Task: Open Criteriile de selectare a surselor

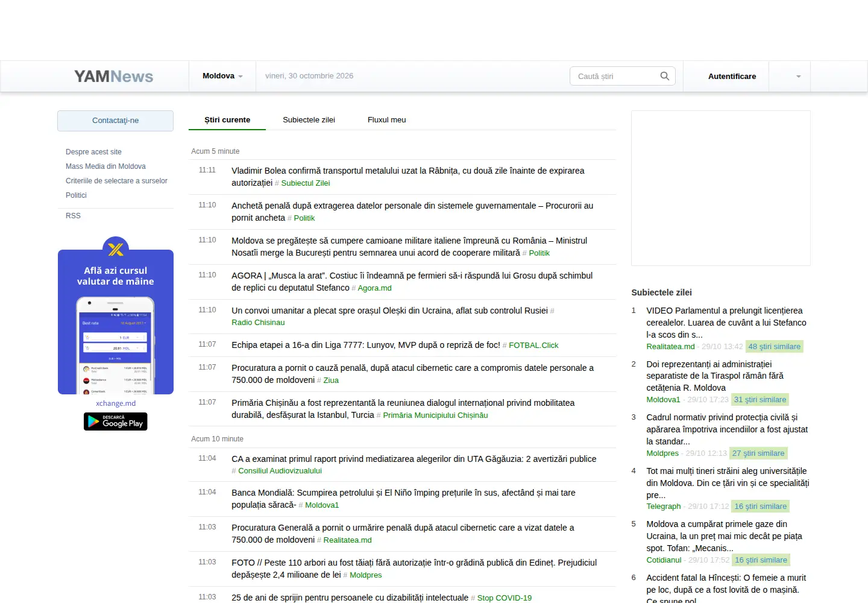Action: pyautogui.click(x=116, y=181)
